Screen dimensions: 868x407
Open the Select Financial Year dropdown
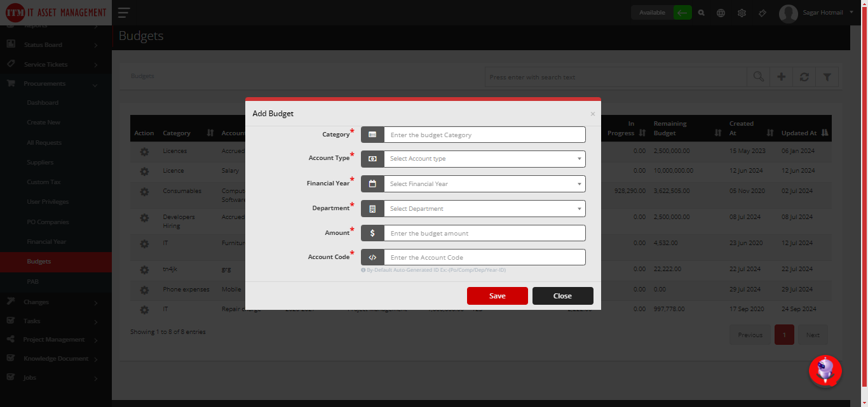(x=484, y=184)
